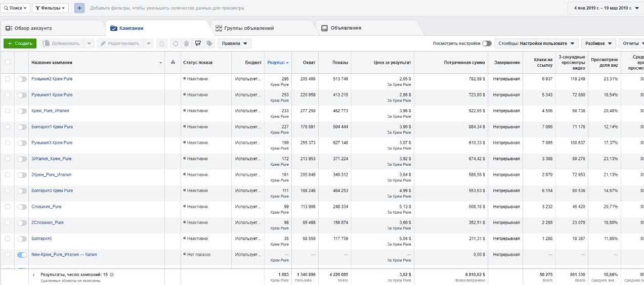Image resolution: width=644 pixels, height=285 pixels.
Task: Open campaign link Болгария3 Крем Pure
Action: coord(52,191)
